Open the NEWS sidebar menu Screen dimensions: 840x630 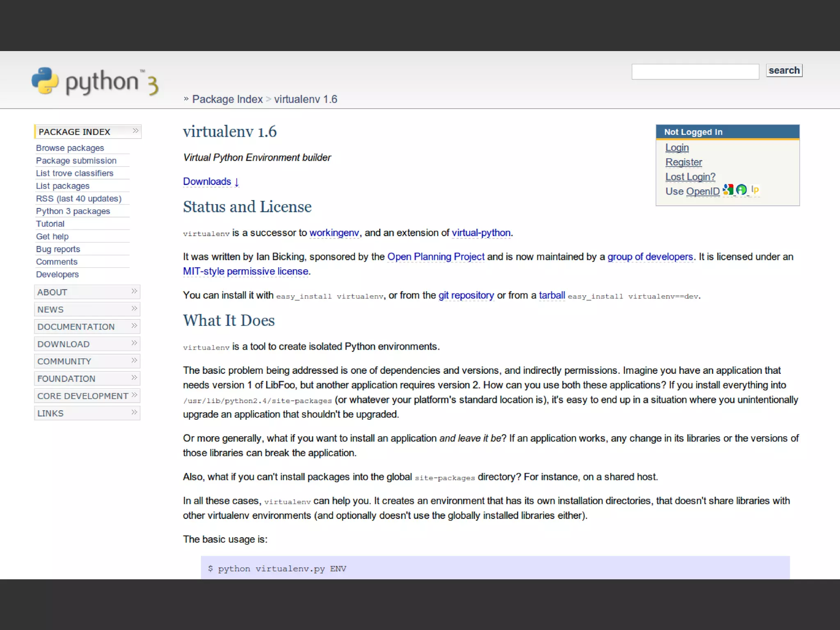coord(50,309)
